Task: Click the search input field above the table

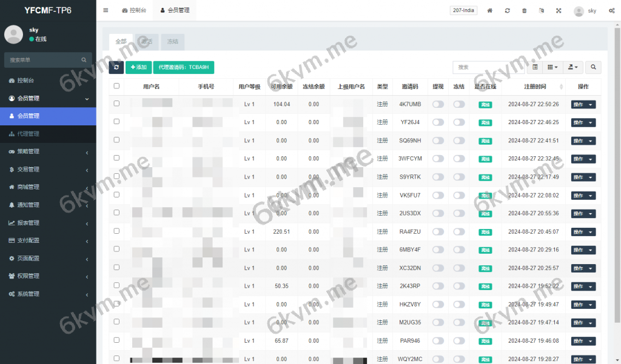Action: pos(488,67)
